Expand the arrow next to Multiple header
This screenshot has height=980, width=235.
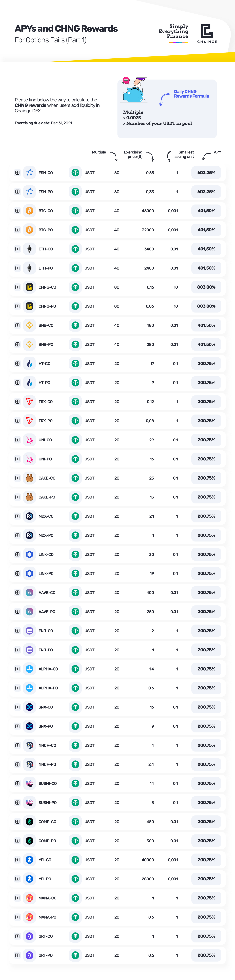pyautogui.click(x=114, y=156)
